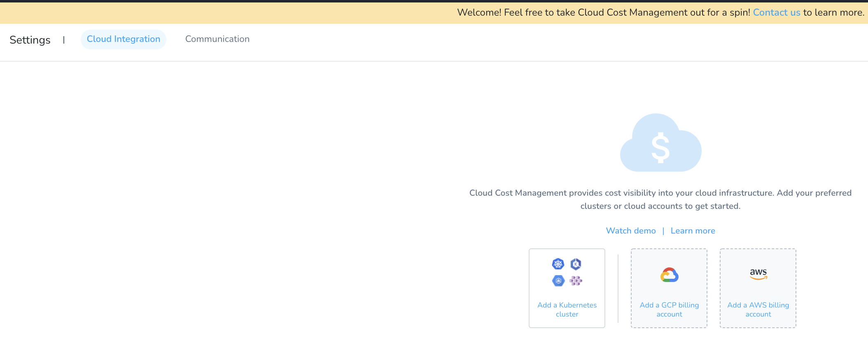The width and height of the screenshot is (868, 338).
Task: Follow the Contact us link in banner
Action: (x=777, y=12)
